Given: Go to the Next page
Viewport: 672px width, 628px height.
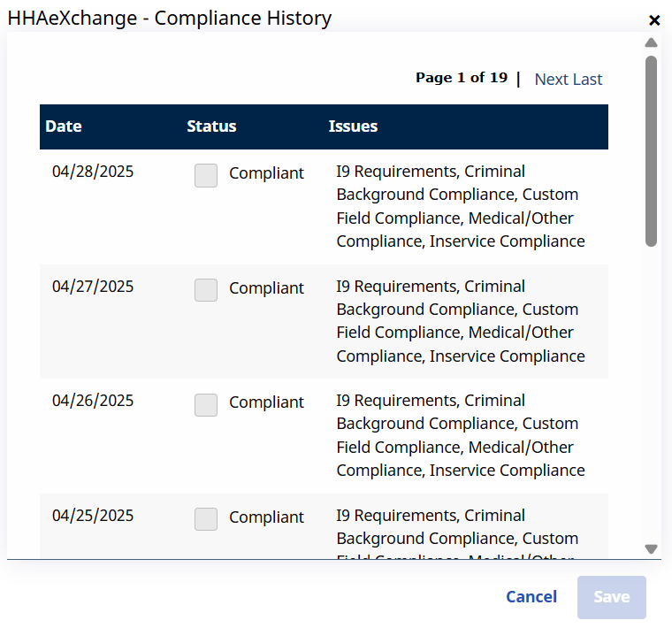Looking at the screenshot, I should (551, 80).
